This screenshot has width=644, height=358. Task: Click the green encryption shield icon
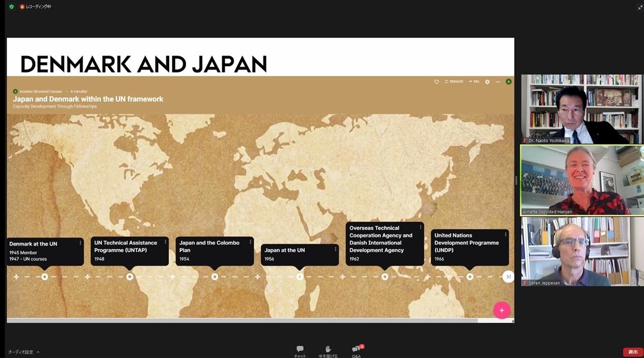point(12,6)
